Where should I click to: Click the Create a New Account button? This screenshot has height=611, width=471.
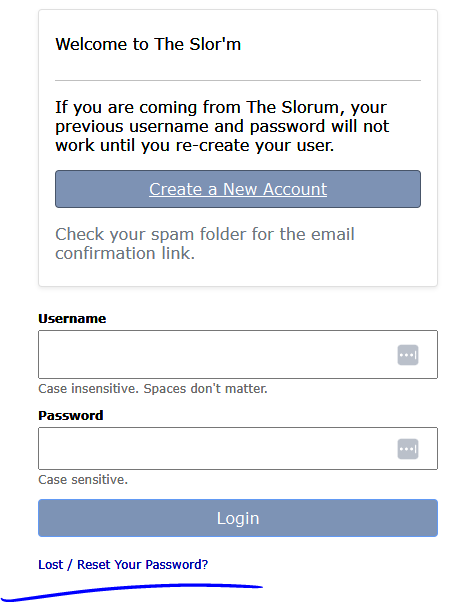pos(238,189)
